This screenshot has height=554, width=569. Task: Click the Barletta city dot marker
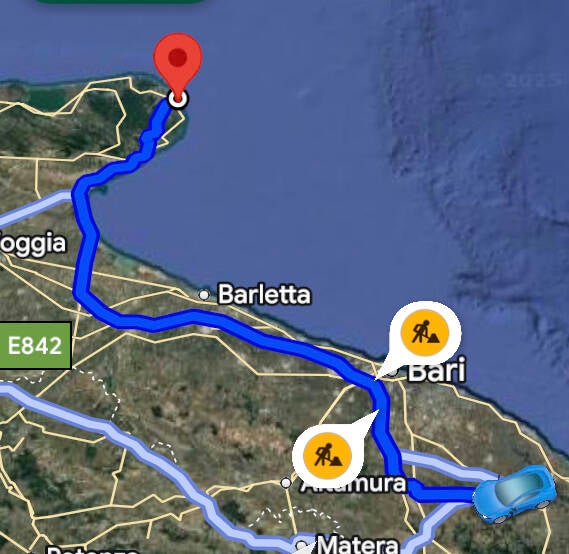click(x=204, y=295)
